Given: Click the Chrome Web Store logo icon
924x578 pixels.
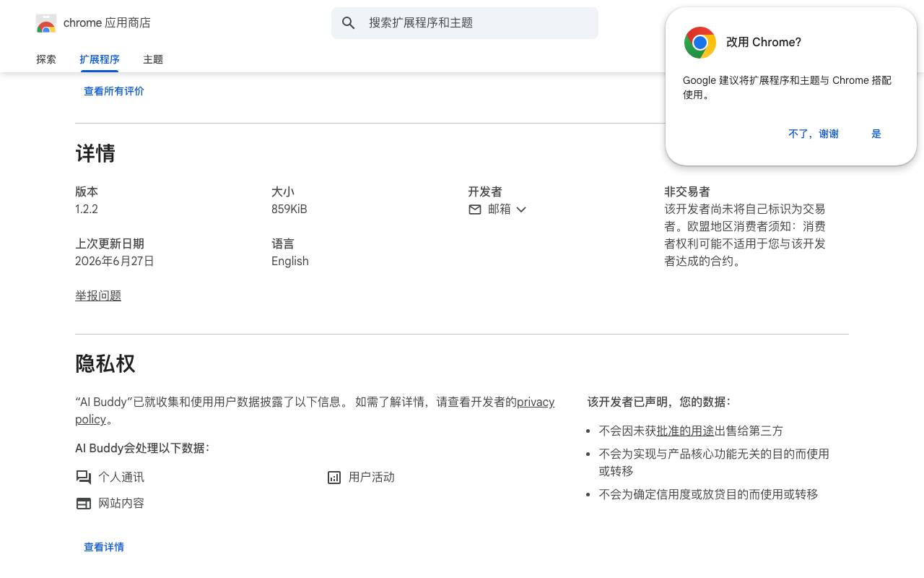Looking at the screenshot, I should coord(46,23).
